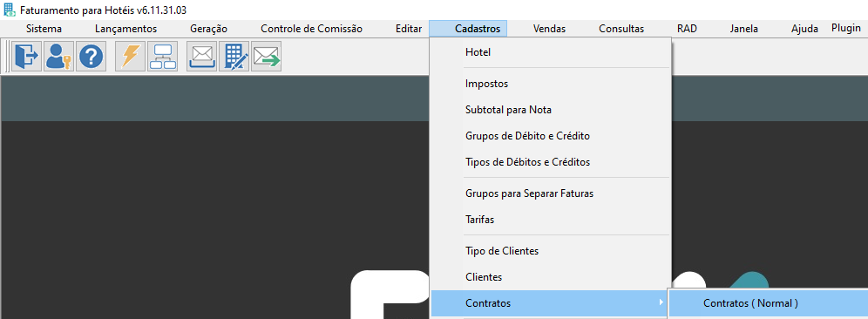This screenshot has width=868, height=319.
Task: Open the Janela menu
Action: (744, 29)
